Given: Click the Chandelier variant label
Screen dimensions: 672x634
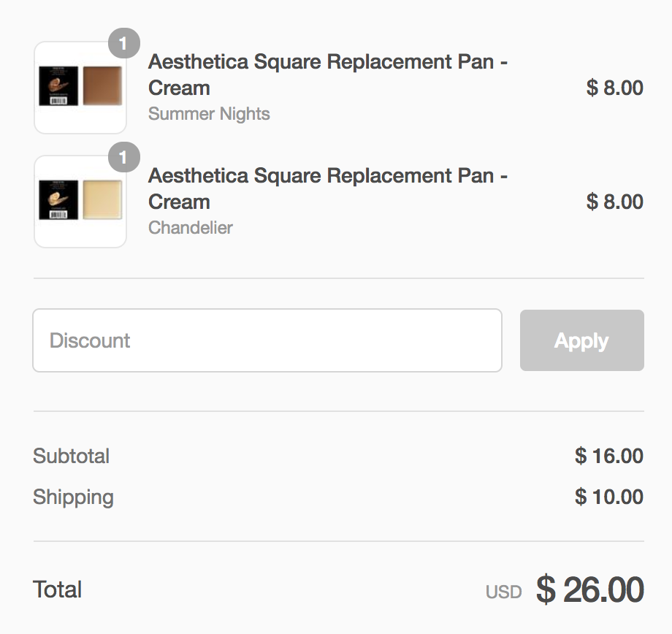Looking at the screenshot, I should click(x=191, y=228).
